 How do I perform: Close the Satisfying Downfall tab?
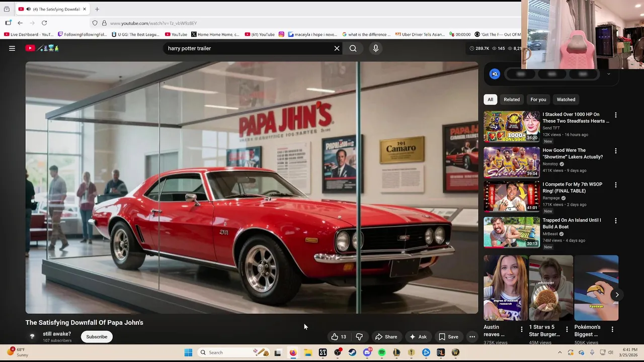pos(85,9)
